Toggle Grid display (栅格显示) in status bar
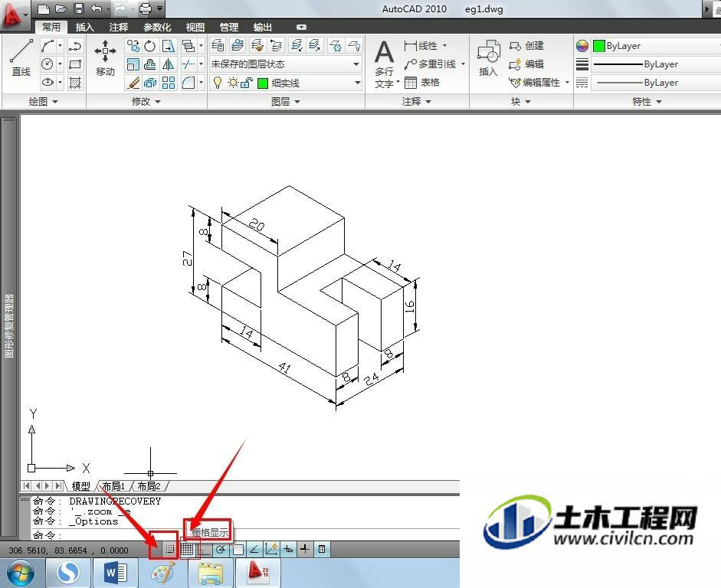This screenshot has height=588, width=721. (x=187, y=549)
